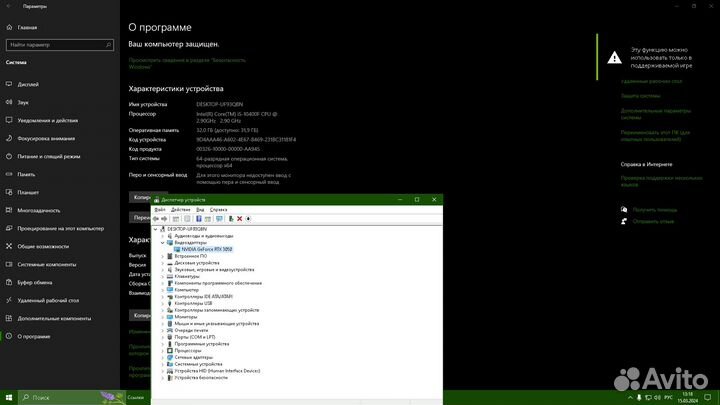Screen dimensions: 720x405
Task: Click the РУС language indicator on taskbar
Action: (x=668, y=398)
